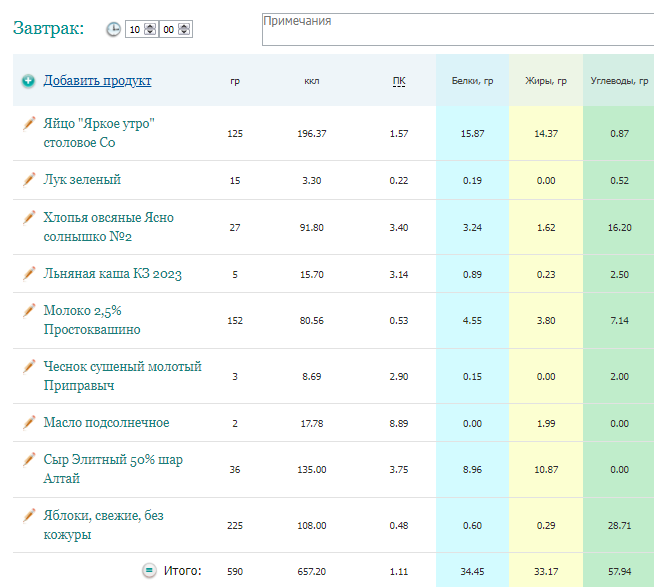Click 16.20 carbs value for oat flakes
Viewport: 654px width, 587px height.
(620, 228)
